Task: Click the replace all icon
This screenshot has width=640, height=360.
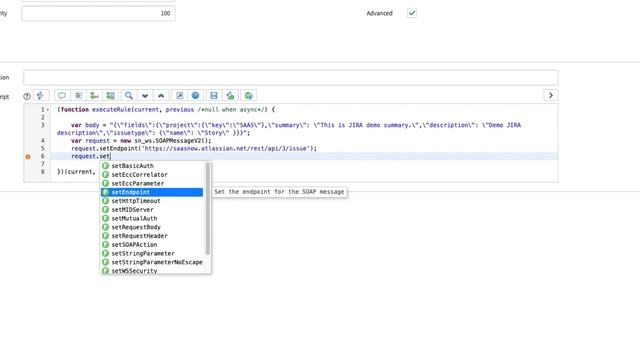Action: [x=111, y=96]
